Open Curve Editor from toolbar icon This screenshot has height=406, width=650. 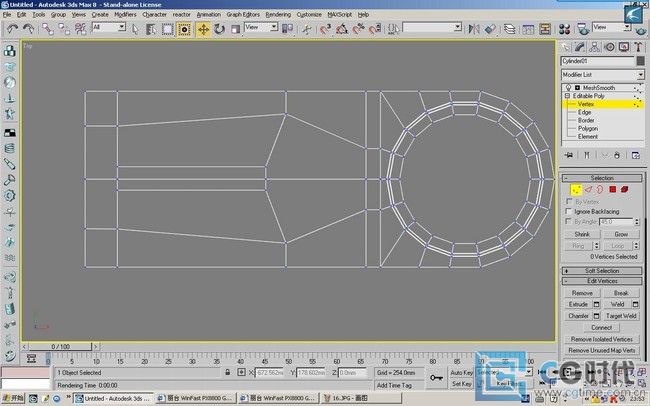[528, 29]
